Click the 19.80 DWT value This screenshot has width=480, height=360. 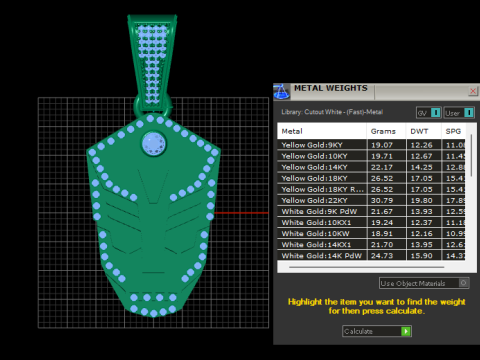421,200
